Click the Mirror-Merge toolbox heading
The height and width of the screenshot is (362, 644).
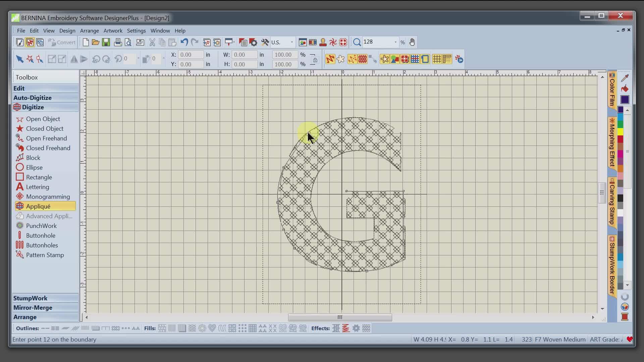(33, 308)
